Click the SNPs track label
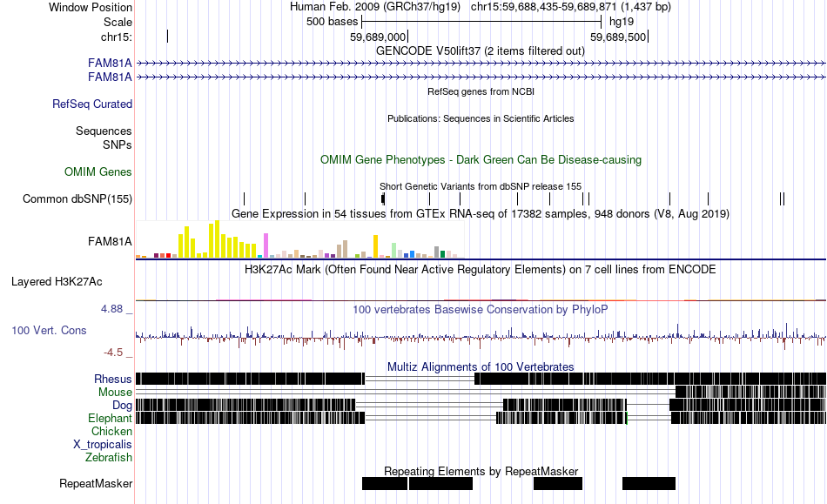827x504 pixels. (118, 144)
